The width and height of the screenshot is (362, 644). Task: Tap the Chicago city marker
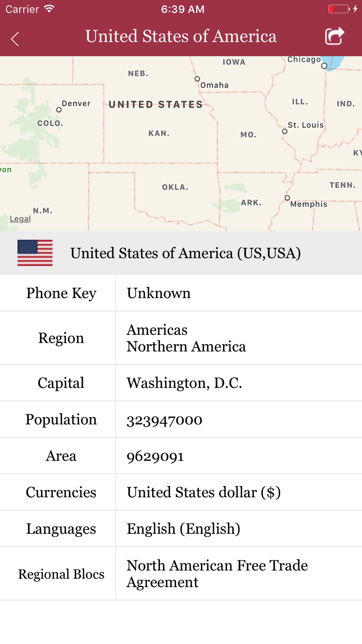[x=324, y=66]
